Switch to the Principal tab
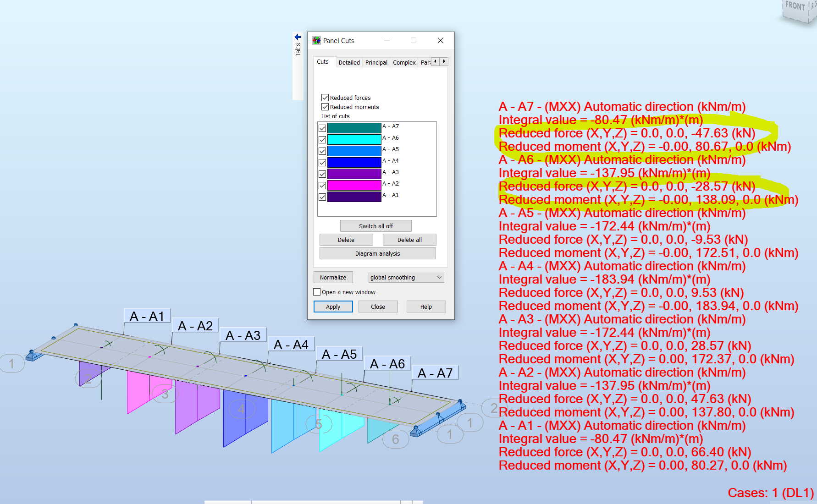Image resolution: width=817 pixels, height=504 pixels. tap(376, 62)
